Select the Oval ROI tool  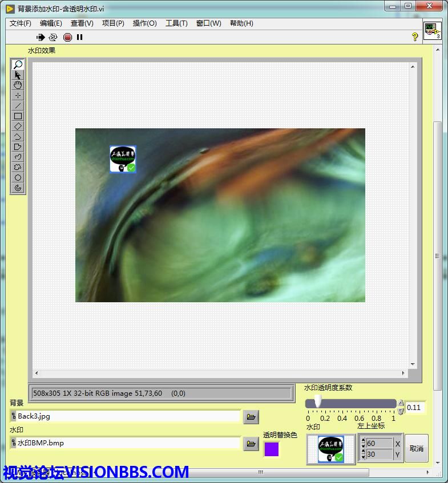coord(18,177)
